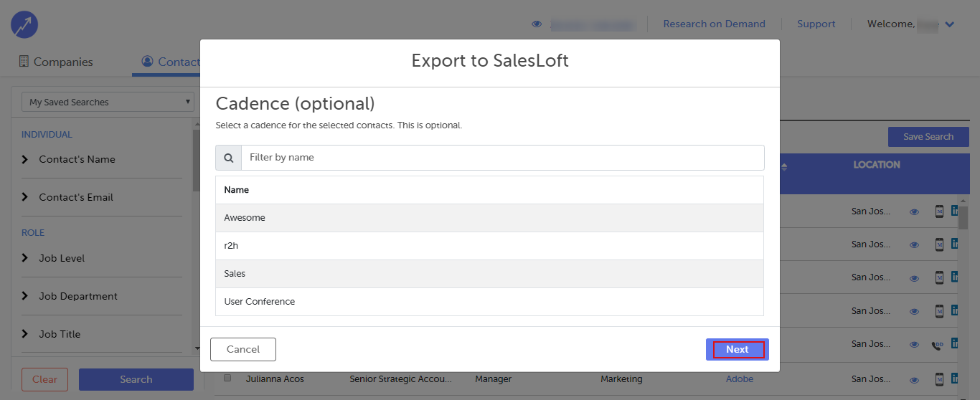Click the ROLE section label
This screenshot has width=980, height=400.
33,233
